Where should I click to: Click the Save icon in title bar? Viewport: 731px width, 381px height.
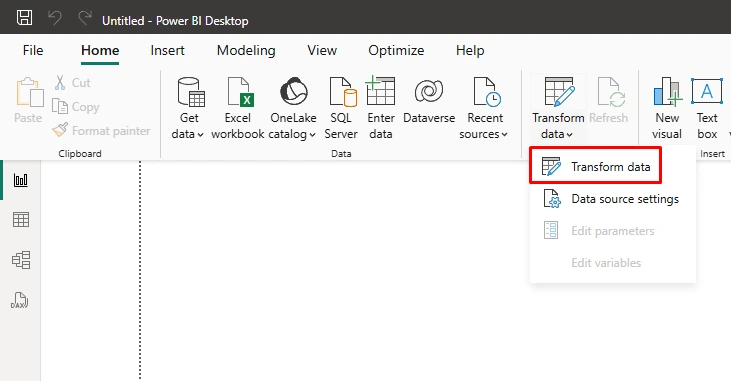(24, 18)
